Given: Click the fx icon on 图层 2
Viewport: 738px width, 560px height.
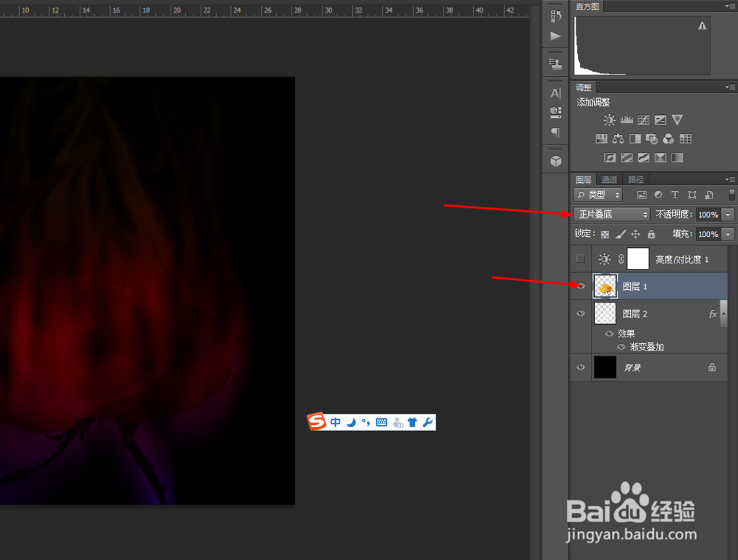Looking at the screenshot, I should [x=713, y=314].
